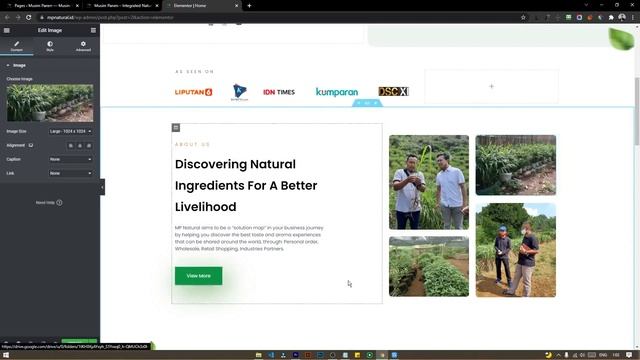
Task: Edit section via the blue handle center icon
Action: click(x=367, y=103)
